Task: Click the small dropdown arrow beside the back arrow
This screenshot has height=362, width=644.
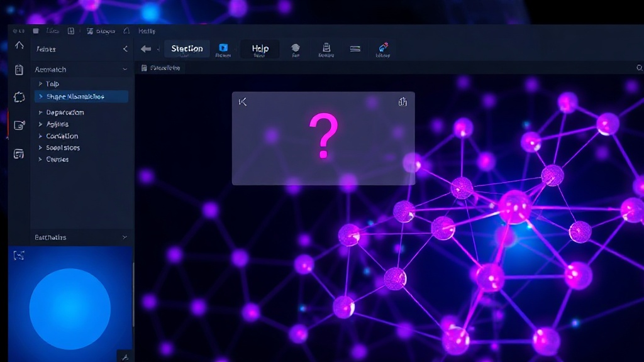Action: (x=158, y=50)
